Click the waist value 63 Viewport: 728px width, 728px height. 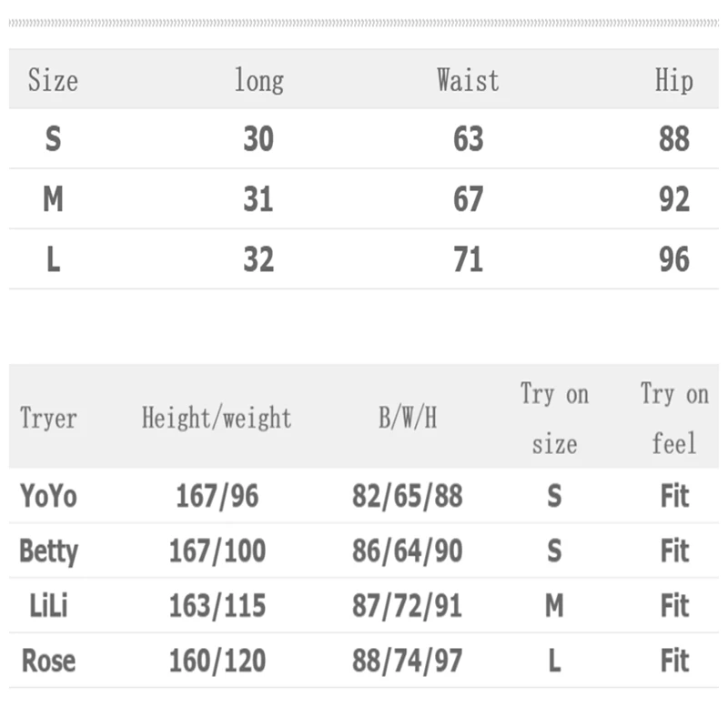468,139
